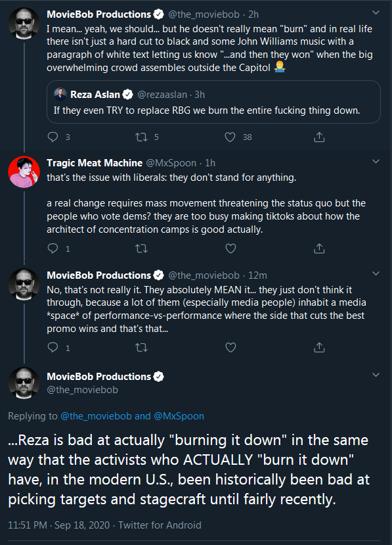
Task: Open the options chevron on the first tweet
Action: coord(376,13)
